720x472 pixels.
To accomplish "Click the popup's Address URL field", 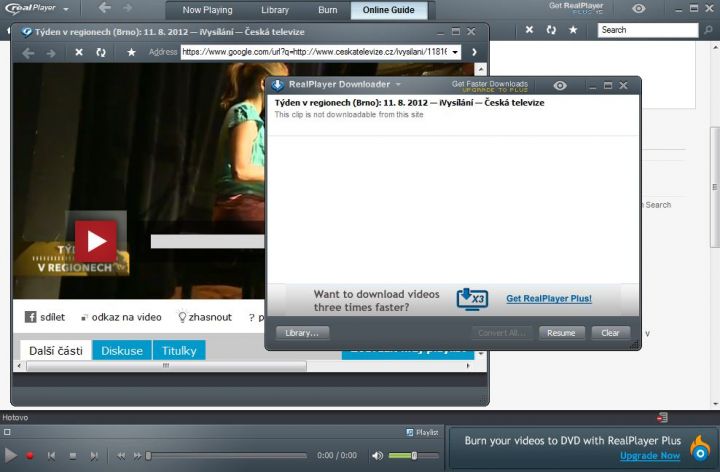I will (315, 52).
